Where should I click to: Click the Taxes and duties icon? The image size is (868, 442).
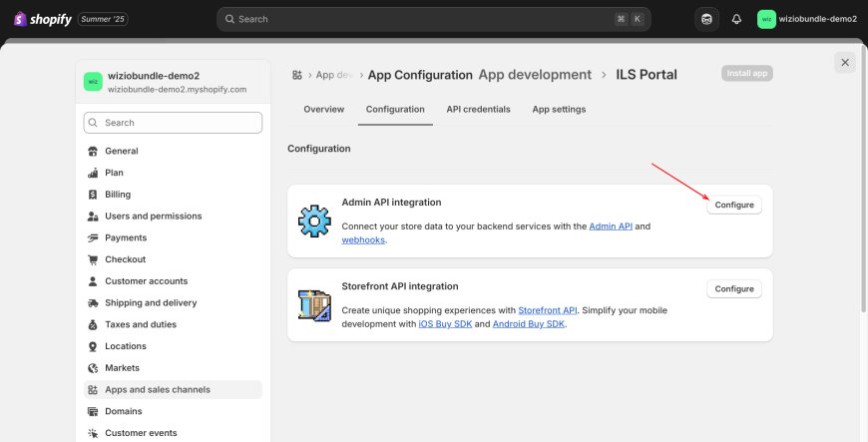[x=93, y=324]
